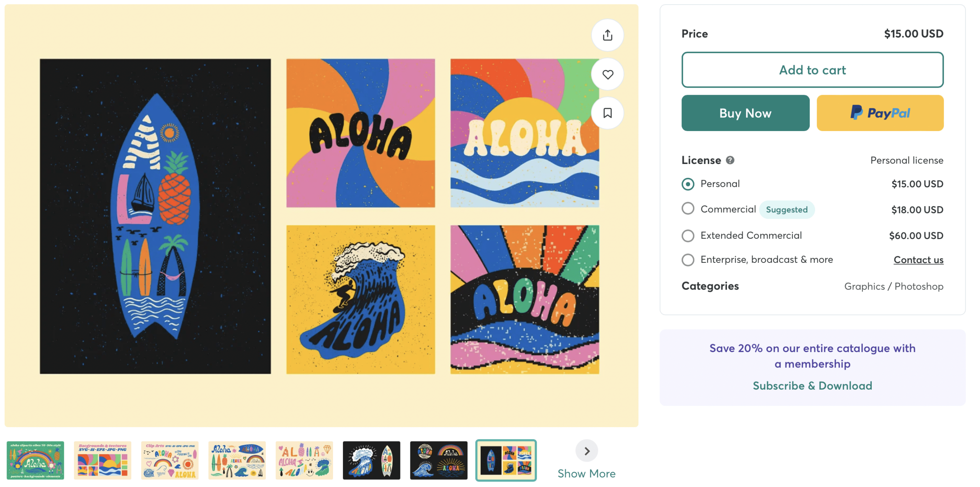Select the Commercial license radio button
Viewport: 980px width, 487px height.
[688, 209]
